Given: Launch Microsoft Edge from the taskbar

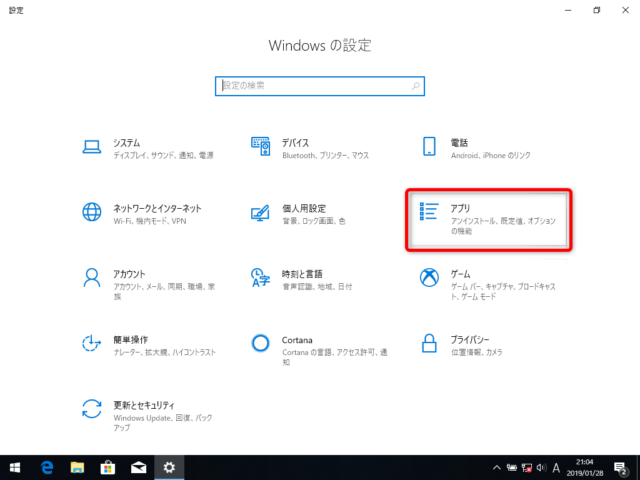Looking at the screenshot, I should (47, 468).
